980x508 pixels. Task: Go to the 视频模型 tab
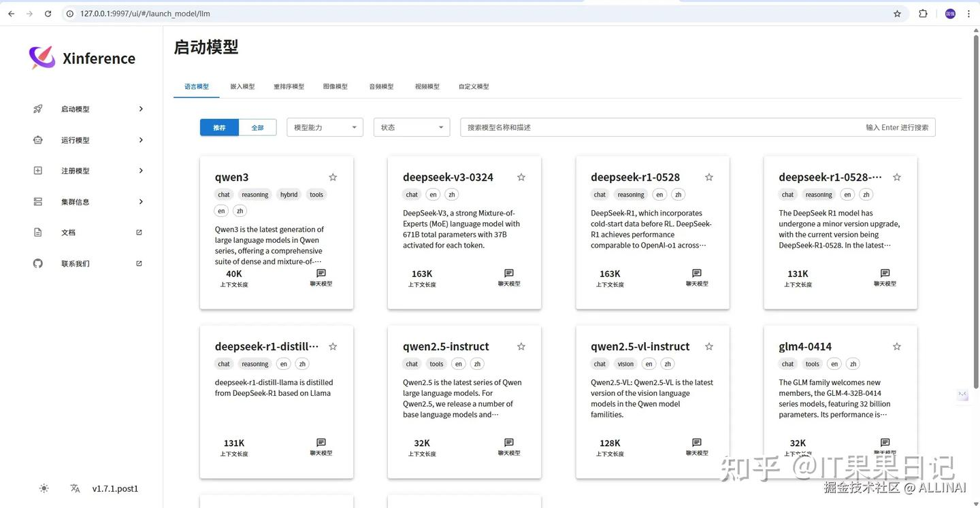point(427,86)
